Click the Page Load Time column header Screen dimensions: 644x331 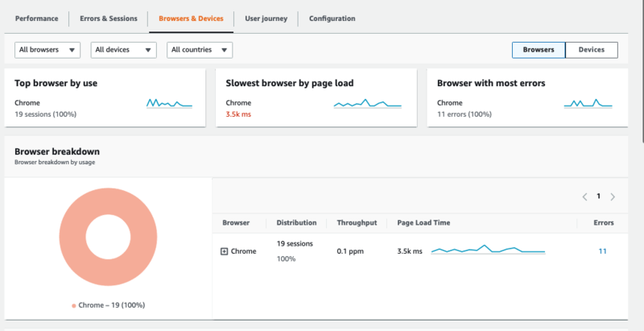(x=423, y=222)
